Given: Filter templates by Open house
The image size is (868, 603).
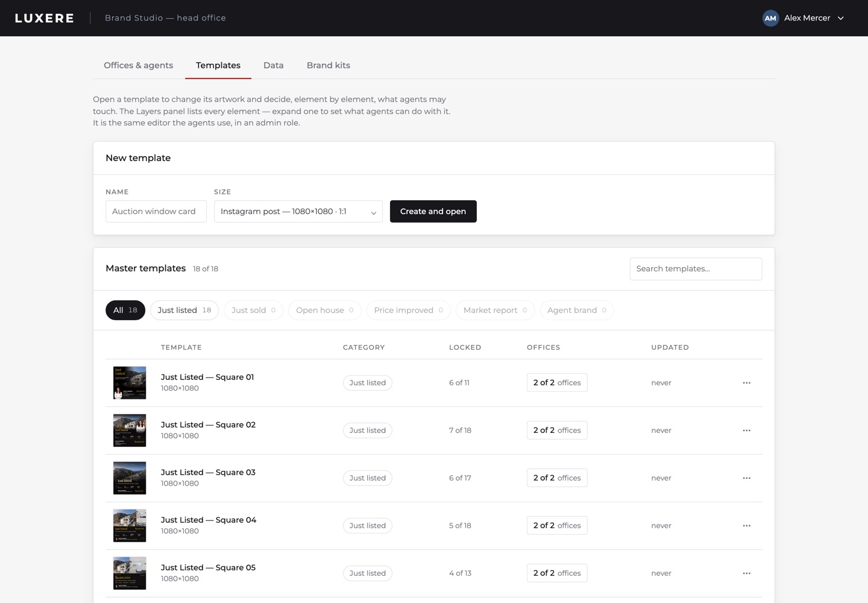Looking at the screenshot, I should (x=325, y=311).
